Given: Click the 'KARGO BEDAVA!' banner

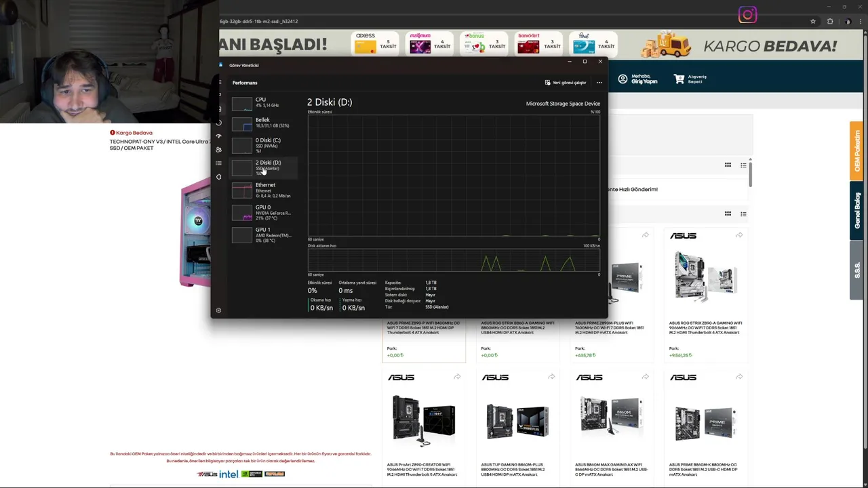Looking at the screenshot, I should [x=770, y=46].
